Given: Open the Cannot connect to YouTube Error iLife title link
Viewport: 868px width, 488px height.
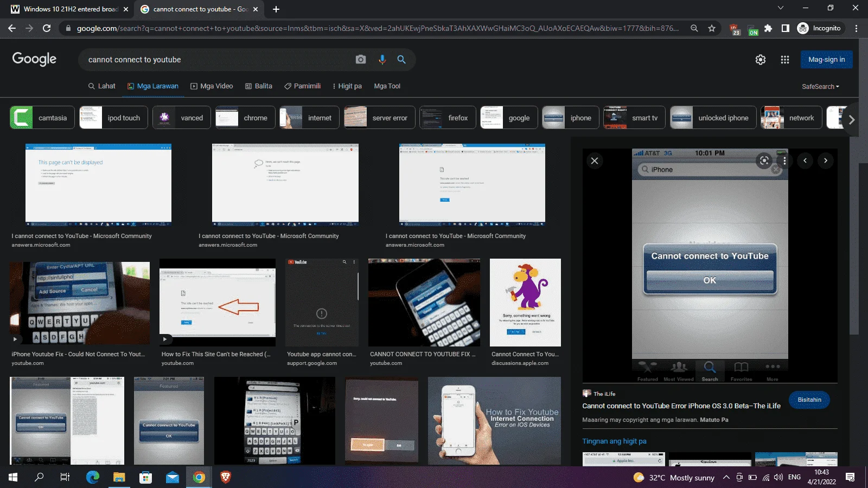Looking at the screenshot, I should (x=681, y=406).
